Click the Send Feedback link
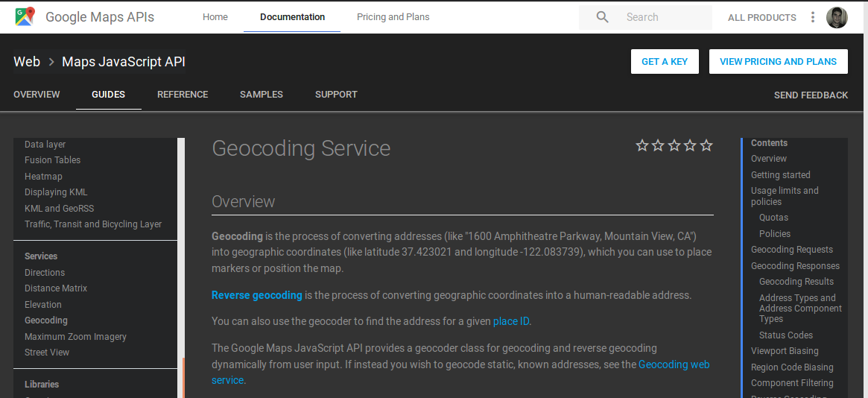 [x=811, y=95]
